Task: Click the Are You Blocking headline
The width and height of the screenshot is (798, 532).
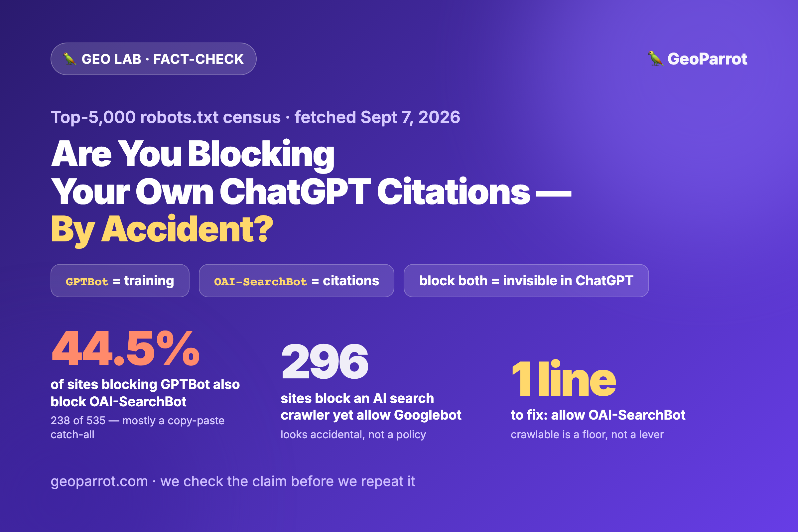Action: coord(193,155)
